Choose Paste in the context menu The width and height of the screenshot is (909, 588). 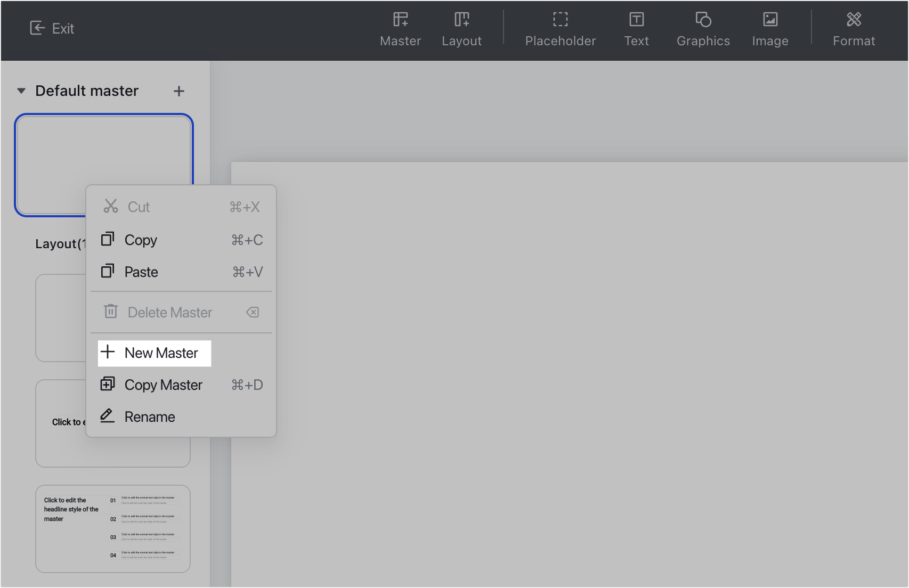coord(181,272)
